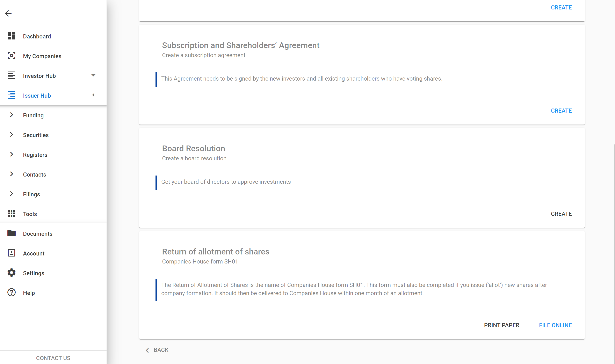
Task: Click File Online for form SH01
Action: [555, 325]
